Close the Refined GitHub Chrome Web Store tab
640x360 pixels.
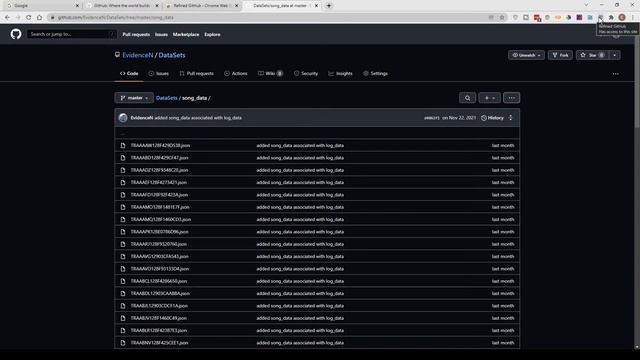[x=236, y=6]
